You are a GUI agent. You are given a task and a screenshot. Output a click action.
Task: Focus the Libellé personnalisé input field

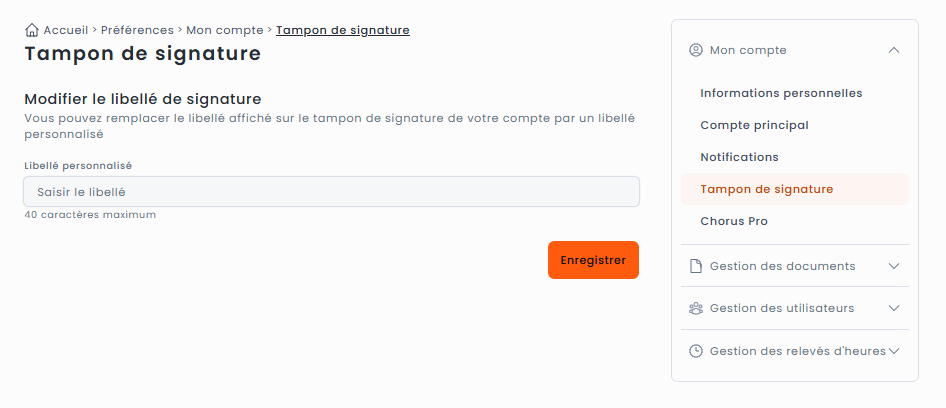pyautogui.click(x=331, y=192)
